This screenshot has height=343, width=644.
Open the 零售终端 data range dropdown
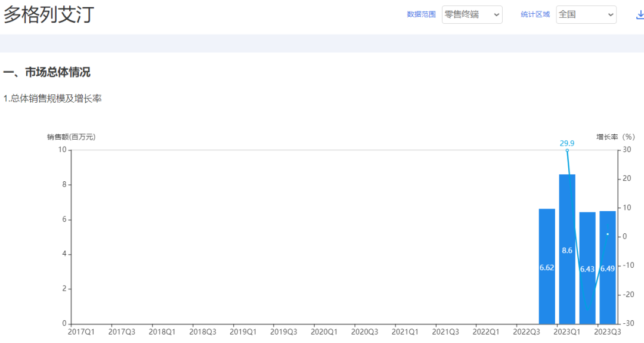coord(472,14)
